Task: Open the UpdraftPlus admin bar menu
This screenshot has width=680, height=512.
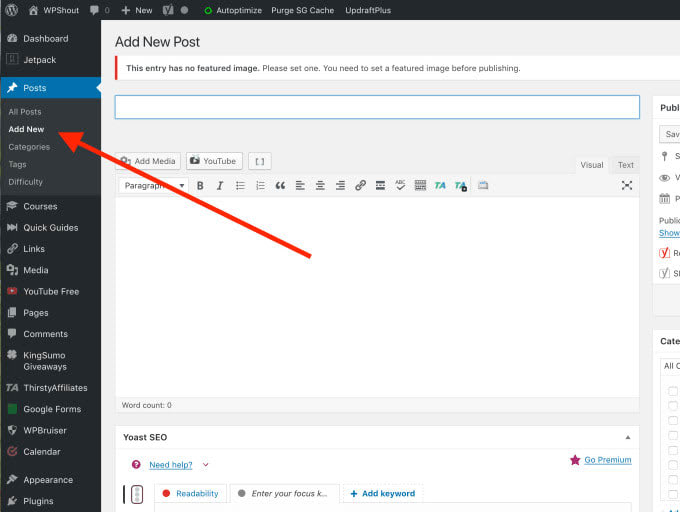Action: click(368, 10)
